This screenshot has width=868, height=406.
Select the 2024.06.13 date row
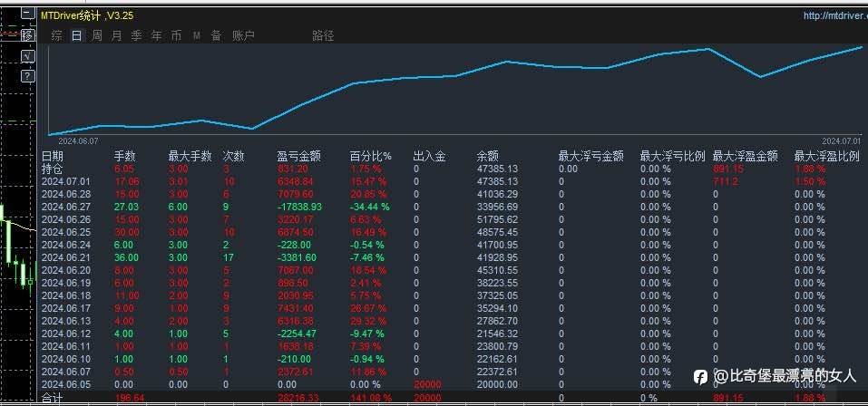66,322
